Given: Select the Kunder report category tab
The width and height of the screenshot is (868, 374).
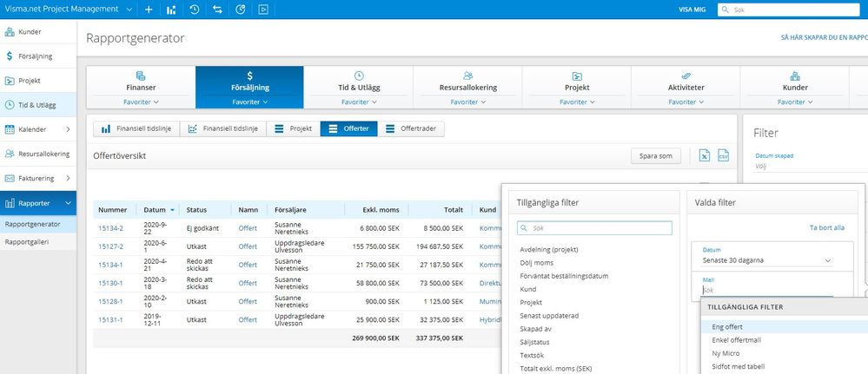Looking at the screenshot, I should point(795,81).
